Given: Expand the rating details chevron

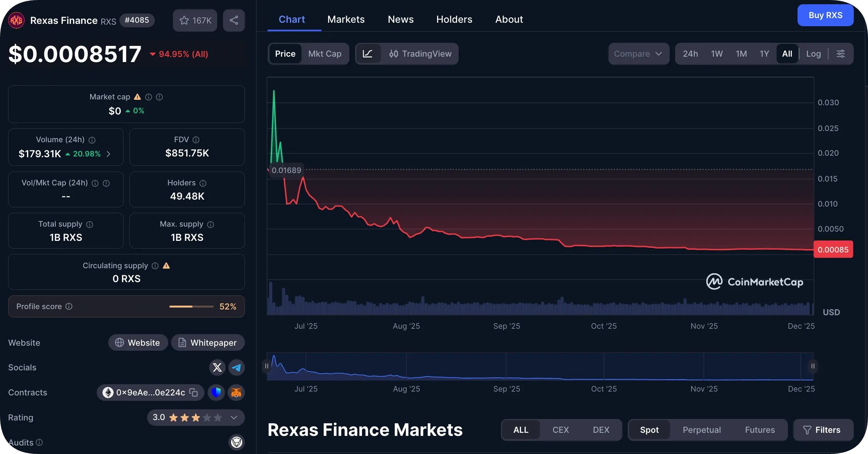Looking at the screenshot, I should tap(233, 417).
